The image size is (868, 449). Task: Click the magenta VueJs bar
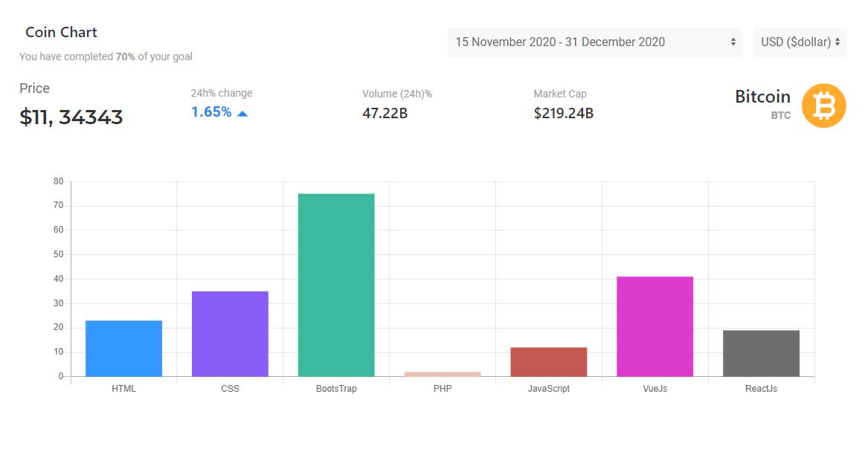[x=655, y=327]
